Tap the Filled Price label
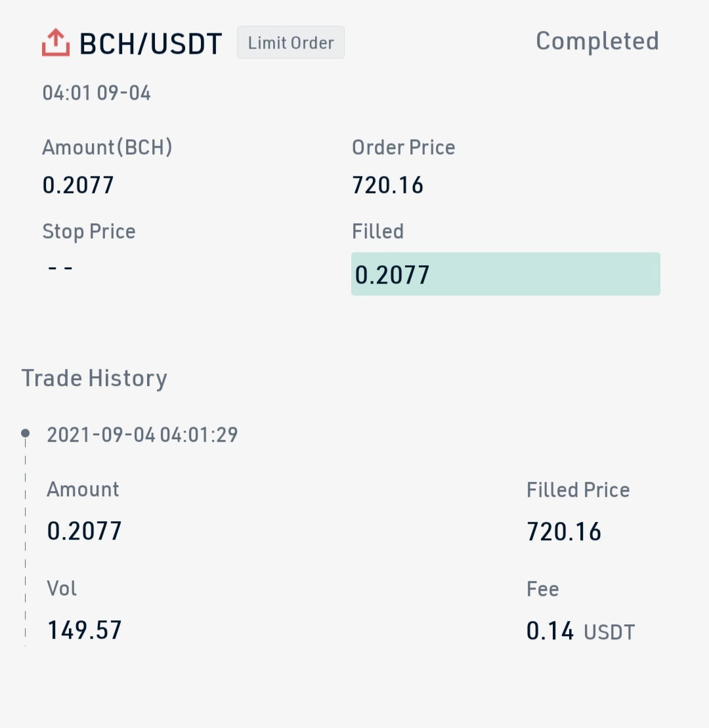 [578, 490]
